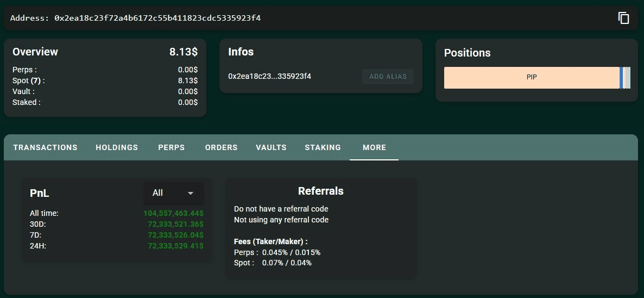Screen dimensions: 644x298
Task: Select the More tab
Action: [x=374, y=147]
